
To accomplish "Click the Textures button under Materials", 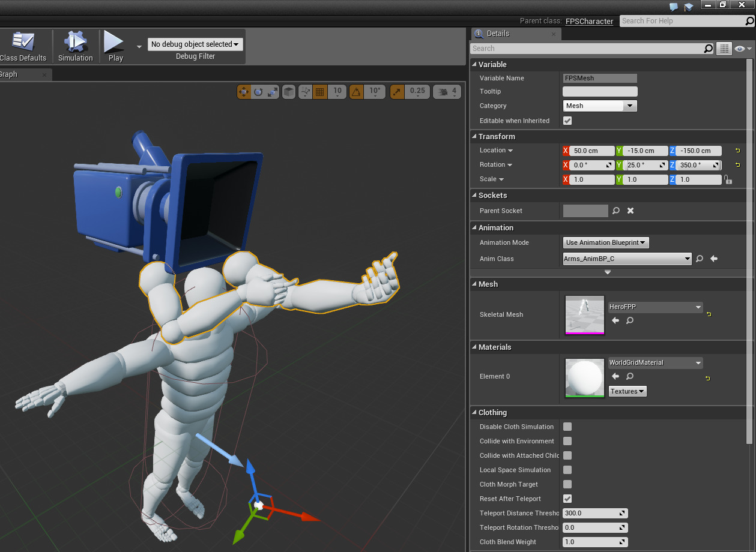I will click(x=627, y=391).
